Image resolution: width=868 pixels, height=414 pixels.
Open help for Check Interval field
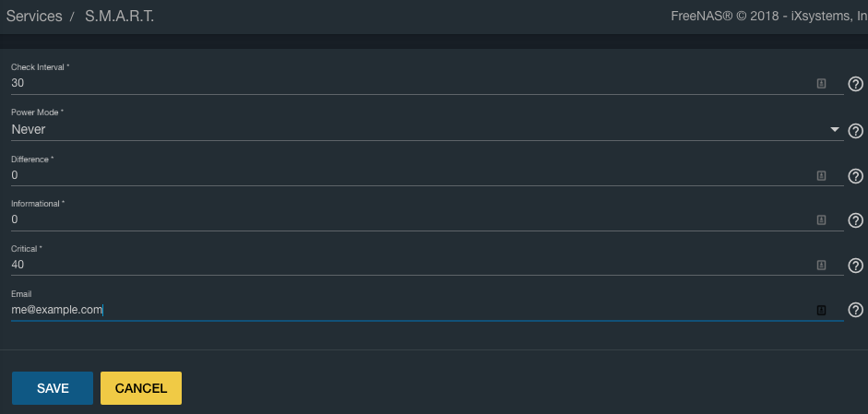[855, 84]
